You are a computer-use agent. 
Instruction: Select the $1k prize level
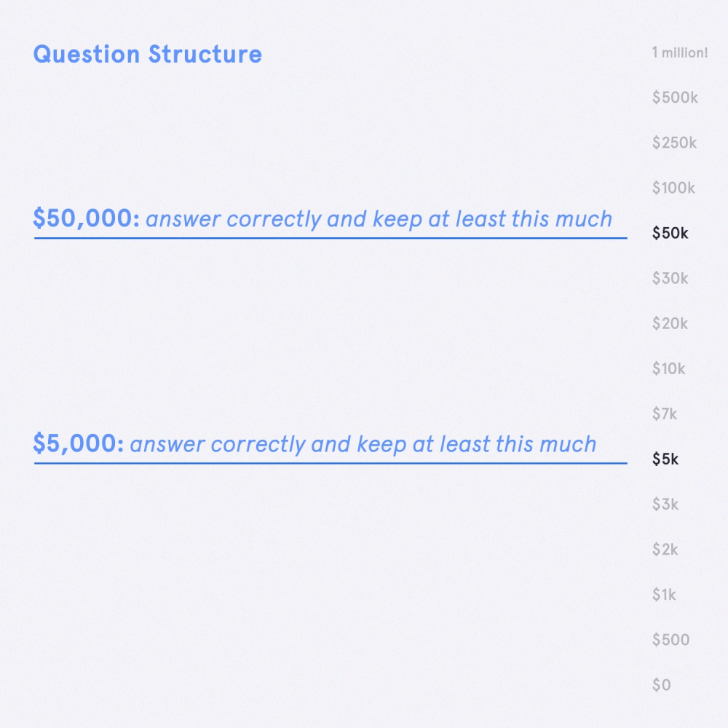[664, 594]
